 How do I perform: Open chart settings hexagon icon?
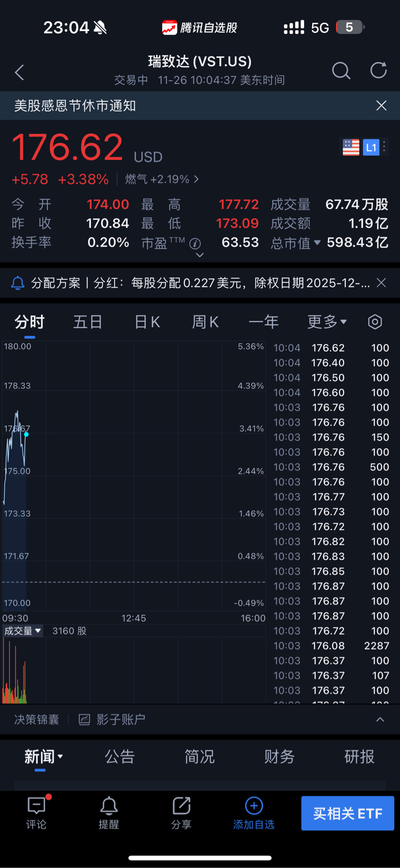pyautogui.click(x=375, y=322)
